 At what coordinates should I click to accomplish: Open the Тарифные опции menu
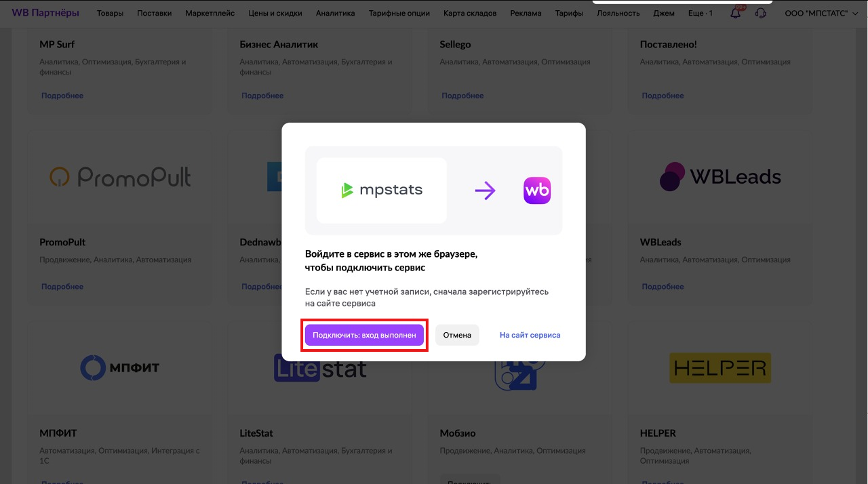pyautogui.click(x=399, y=13)
